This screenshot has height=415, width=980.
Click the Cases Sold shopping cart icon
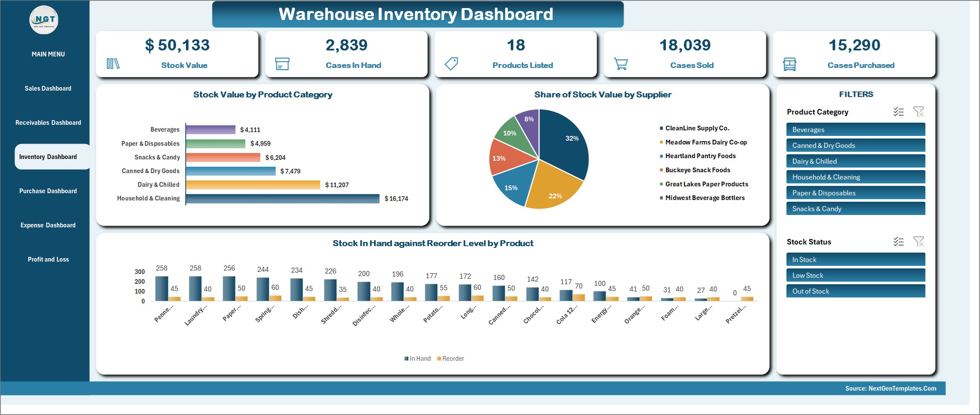[621, 64]
